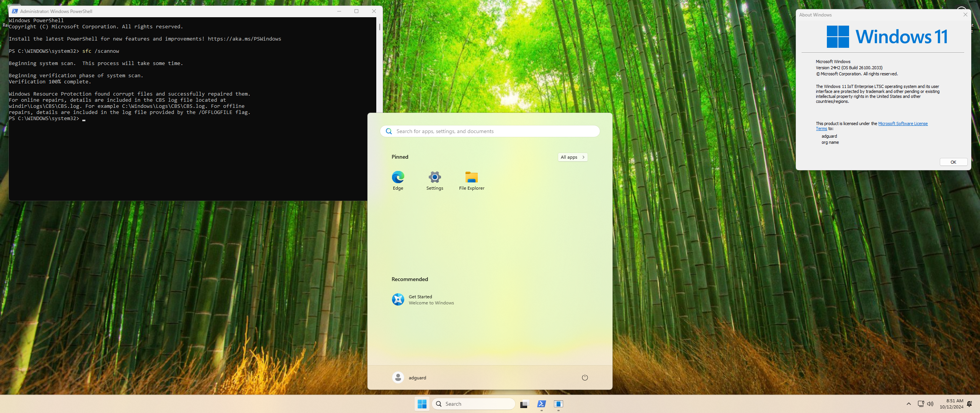The width and height of the screenshot is (980, 413).
Task: Open the power options in Start menu
Action: pyautogui.click(x=585, y=377)
